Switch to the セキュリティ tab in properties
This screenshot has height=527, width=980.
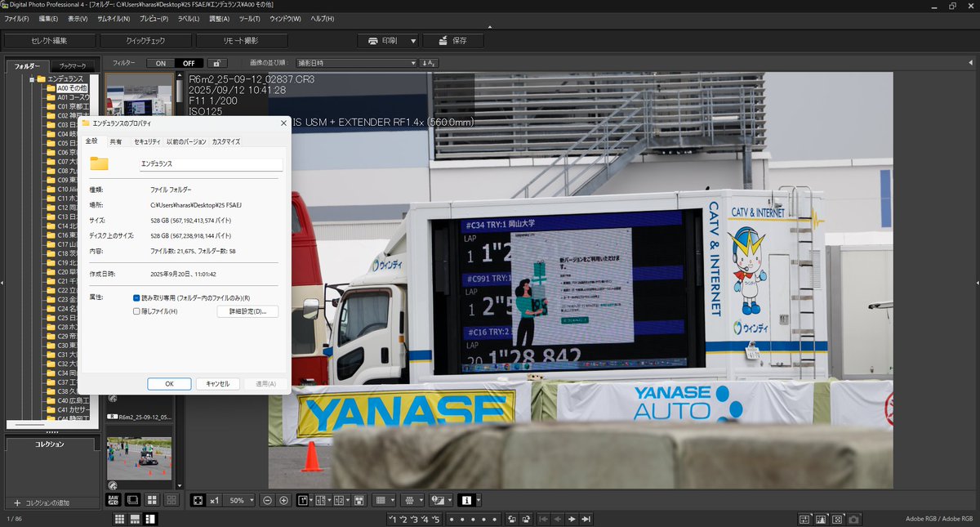tap(147, 141)
